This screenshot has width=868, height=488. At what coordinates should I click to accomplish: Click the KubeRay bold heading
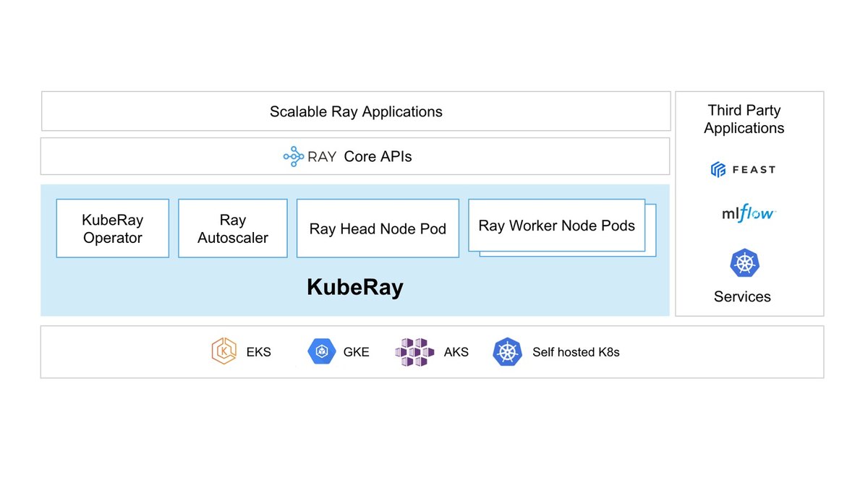355,288
